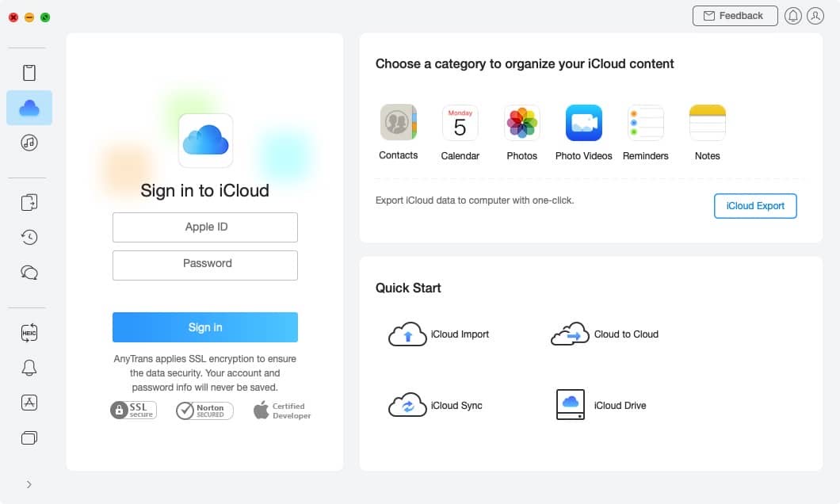Screen dimensions: 840x504
Task: Open the Notes category
Action: (707, 132)
